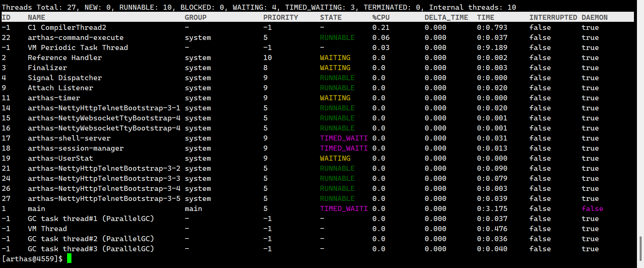644x268 pixels.
Task: Click WAITING state of Reference Handler
Action: 335,58
